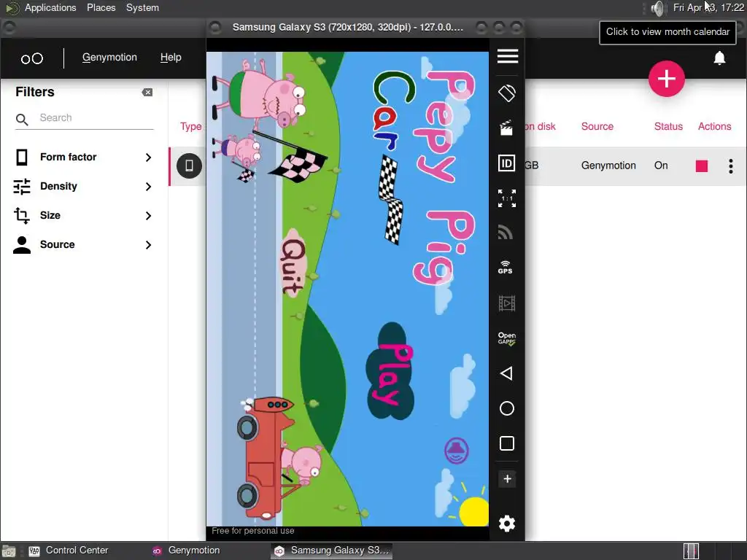
Task: Open emulator settings gear icon
Action: tap(507, 524)
